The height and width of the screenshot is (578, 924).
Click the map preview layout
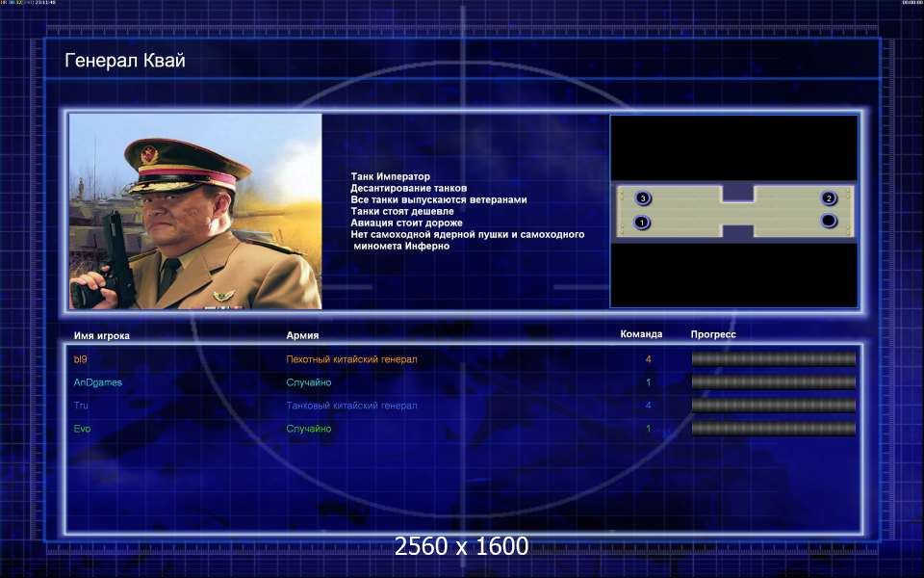(x=734, y=211)
